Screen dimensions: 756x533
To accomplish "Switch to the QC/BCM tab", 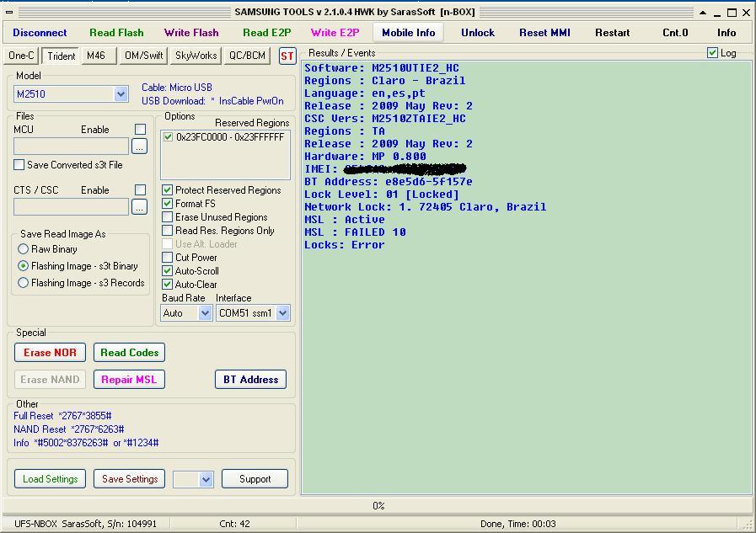I will pyautogui.click(x=247, y=56).
